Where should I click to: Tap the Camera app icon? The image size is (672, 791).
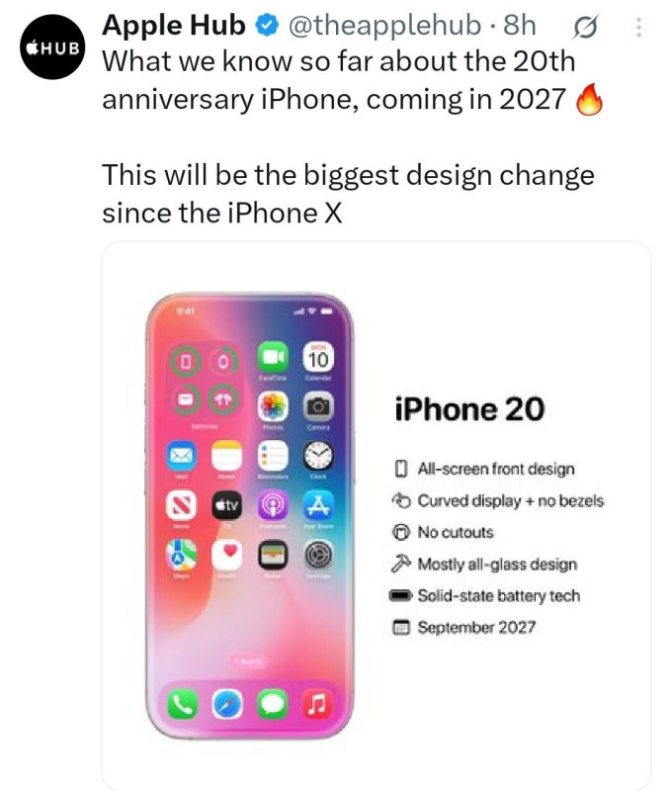pos(317,406)
